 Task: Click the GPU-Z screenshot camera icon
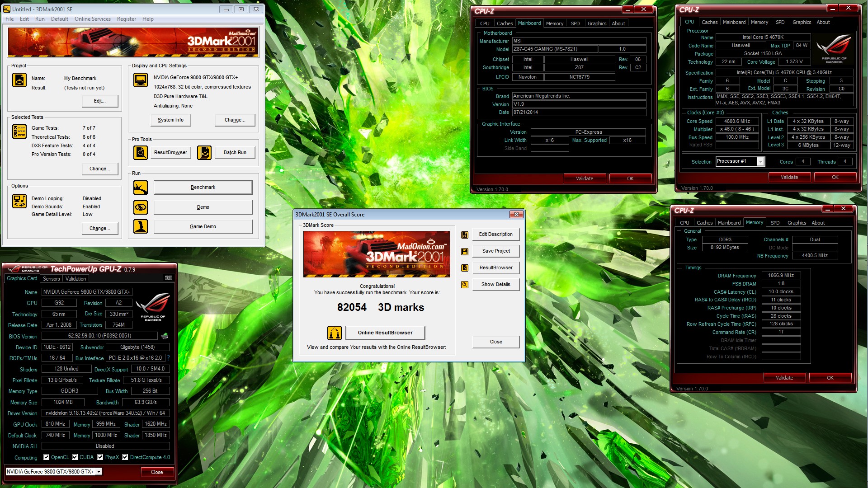point(169,278)
